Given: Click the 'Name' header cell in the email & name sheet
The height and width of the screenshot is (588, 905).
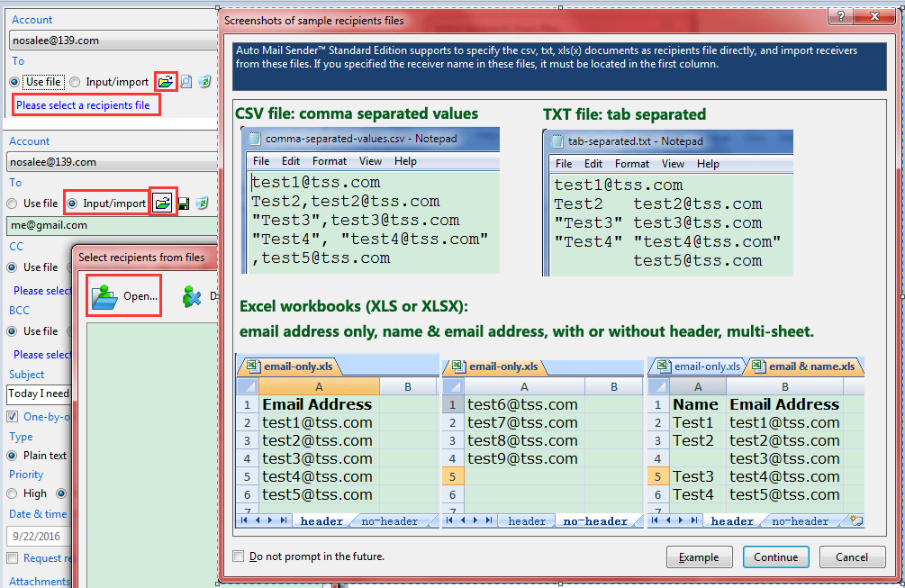Looking at the screenshot, I should [697, 404].
